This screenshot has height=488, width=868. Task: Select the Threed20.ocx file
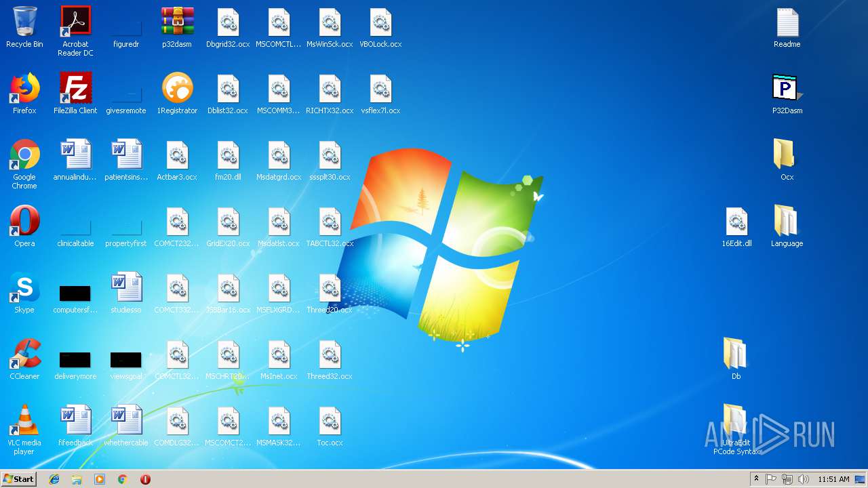330,288
